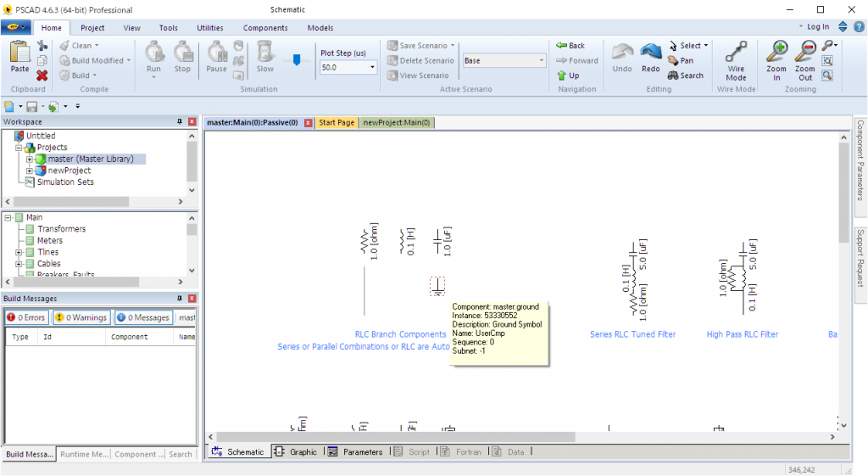Switch to the Start Page tab
868x476 pixels.
point(337,122)
